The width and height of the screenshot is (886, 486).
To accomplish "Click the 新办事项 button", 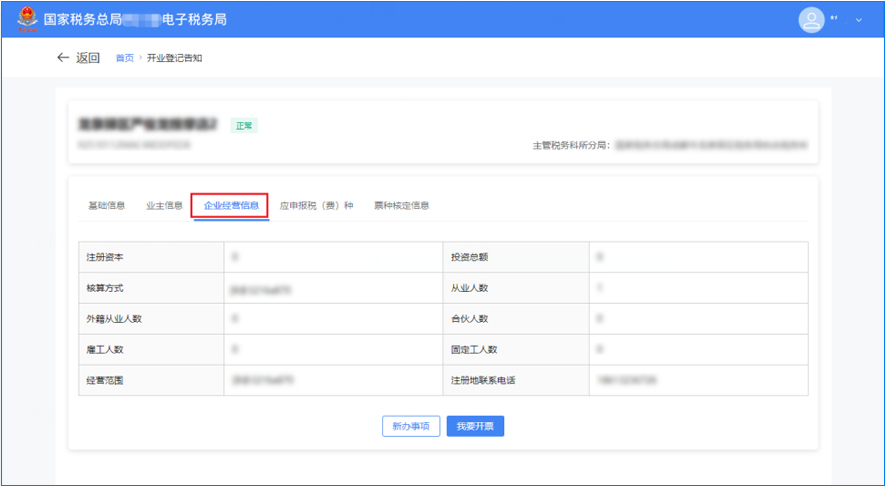I will click(x=411, y=426).
